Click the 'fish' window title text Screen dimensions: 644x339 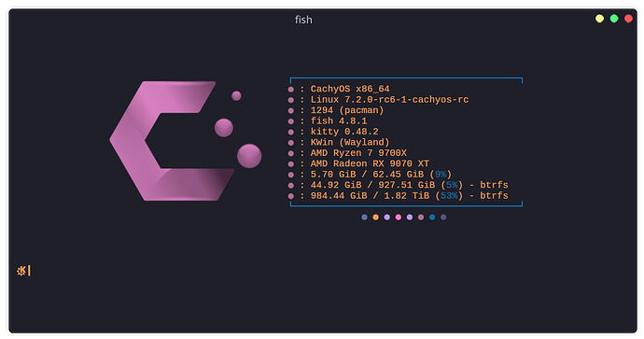(x=303, y=20)
